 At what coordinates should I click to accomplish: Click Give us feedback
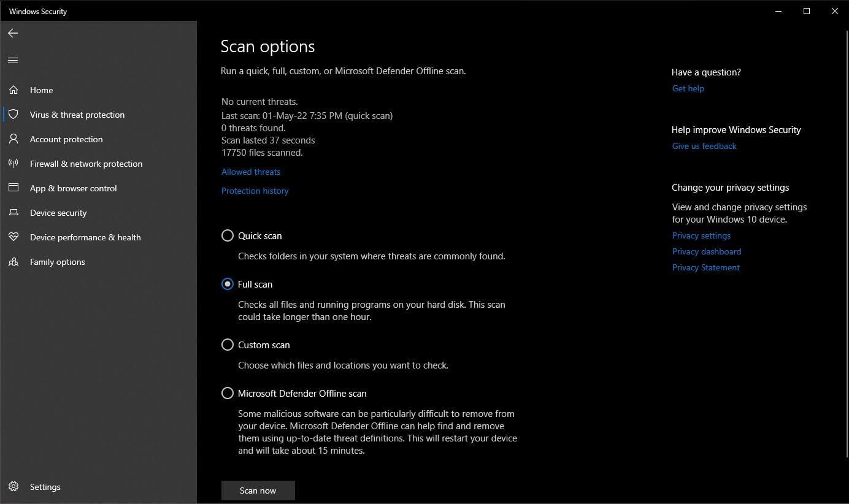click(704, 146)
